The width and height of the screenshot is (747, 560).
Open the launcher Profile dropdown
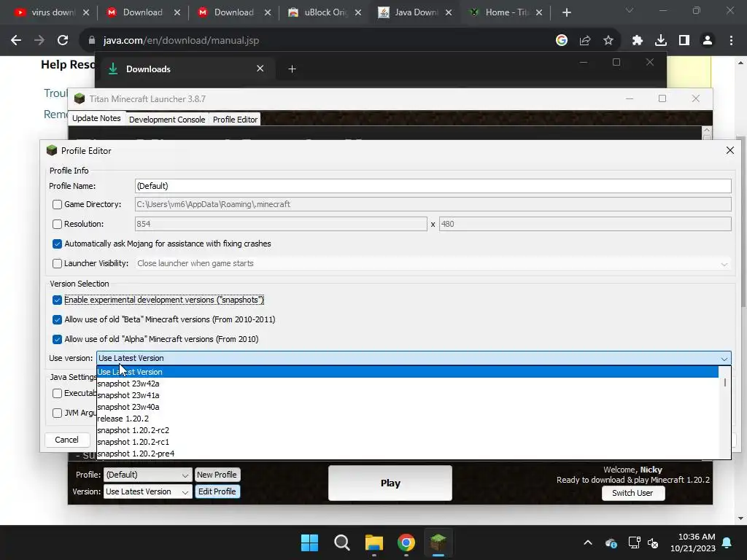(x=147, y=475)
